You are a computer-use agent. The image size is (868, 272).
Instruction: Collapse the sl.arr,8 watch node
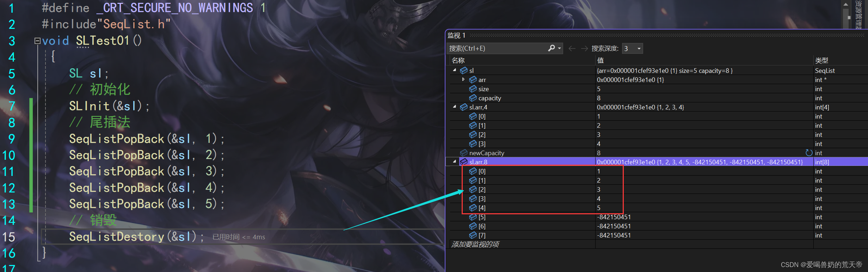[455, 162]
